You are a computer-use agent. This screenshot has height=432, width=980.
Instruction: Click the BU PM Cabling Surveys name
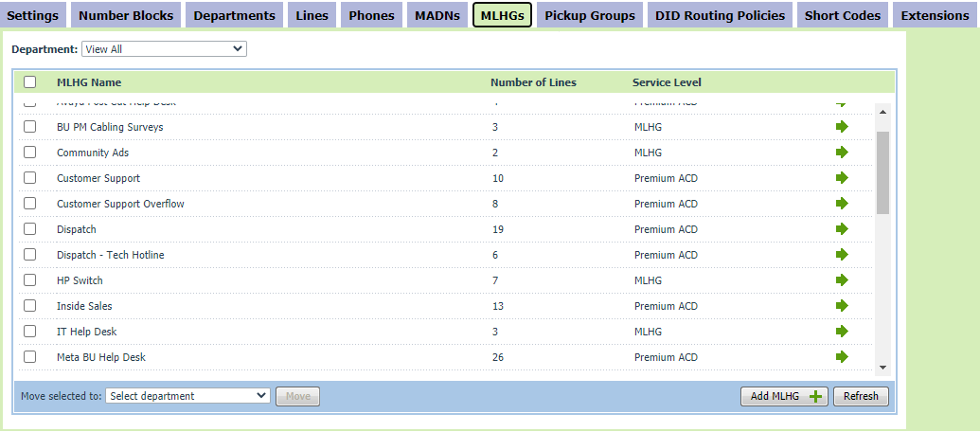110,127
